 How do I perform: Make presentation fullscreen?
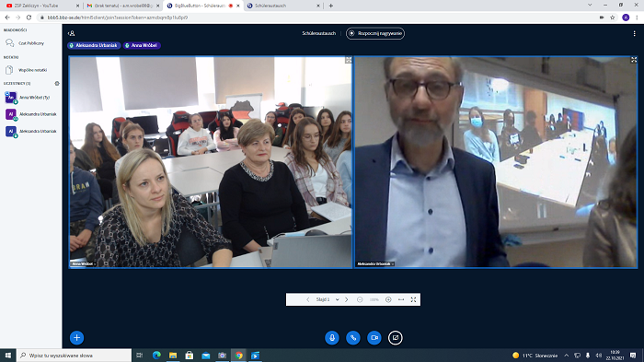click(x=414, y=299)
